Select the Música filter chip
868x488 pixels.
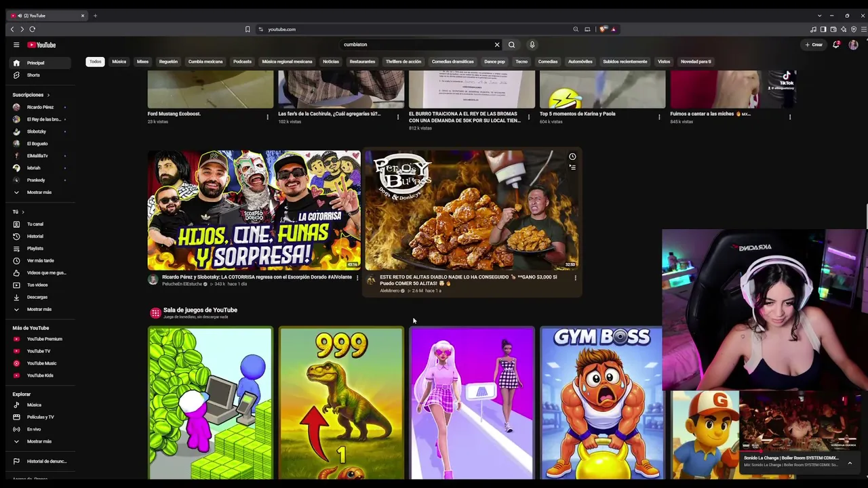tap(119, 62)
